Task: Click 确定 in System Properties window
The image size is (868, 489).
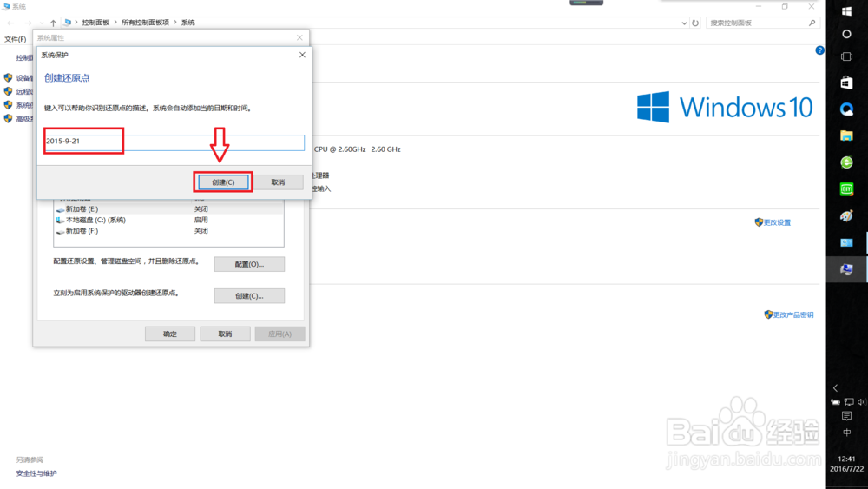Action: [170, 334]
